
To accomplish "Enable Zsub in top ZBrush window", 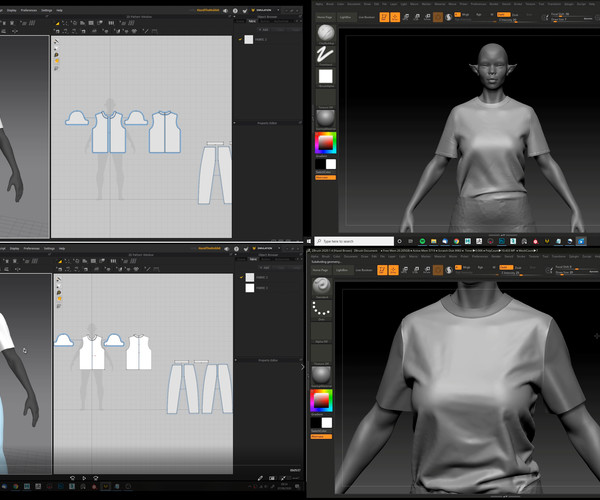I will [515, 15].
